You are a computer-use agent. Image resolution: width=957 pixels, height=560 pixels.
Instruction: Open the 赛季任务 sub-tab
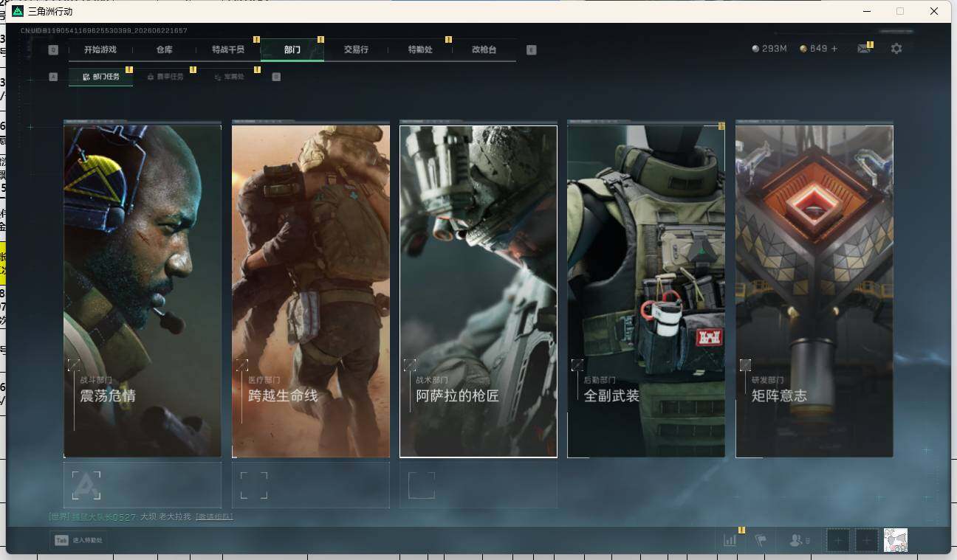coord(165,77)
